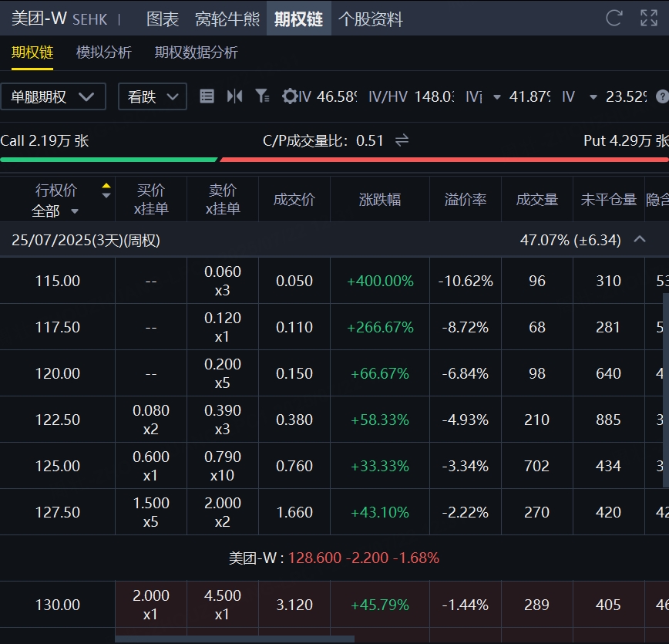Expand the 全部 strike price filter
This screenshot has width=669, height=644.
click(x=55, y=211)
